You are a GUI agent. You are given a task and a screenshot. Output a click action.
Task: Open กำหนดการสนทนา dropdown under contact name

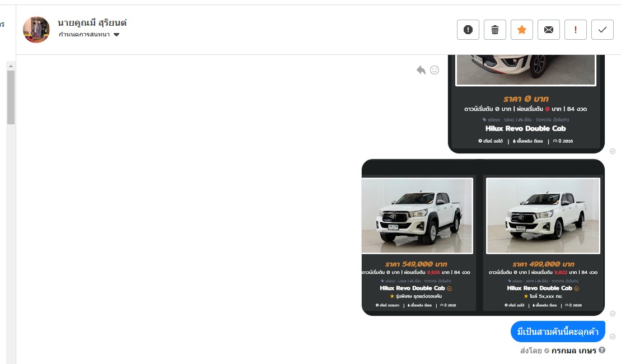(89, 35)
